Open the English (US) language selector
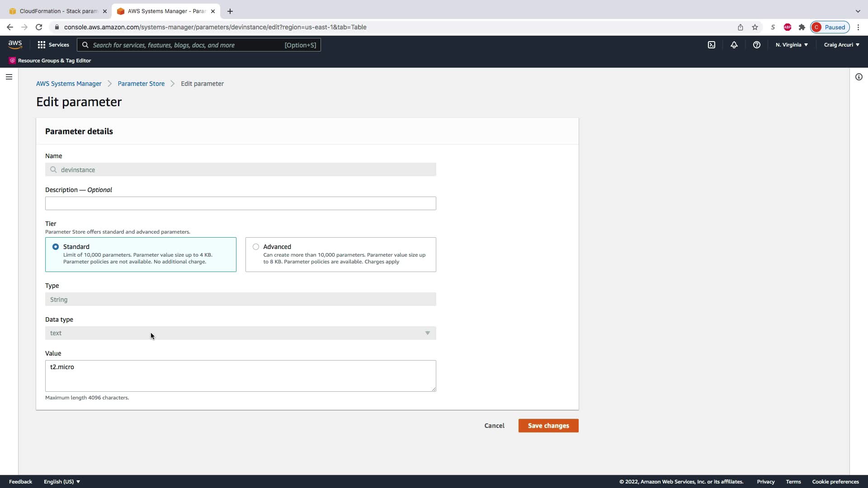Image resolution: width=868 pixels, height=488 pixels. [x=62, y=482]
